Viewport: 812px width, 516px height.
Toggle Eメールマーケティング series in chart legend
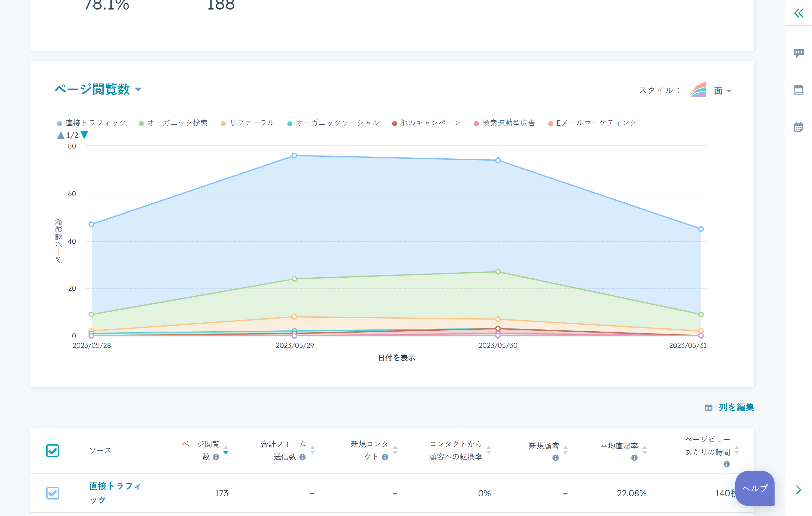click(593, 123)
